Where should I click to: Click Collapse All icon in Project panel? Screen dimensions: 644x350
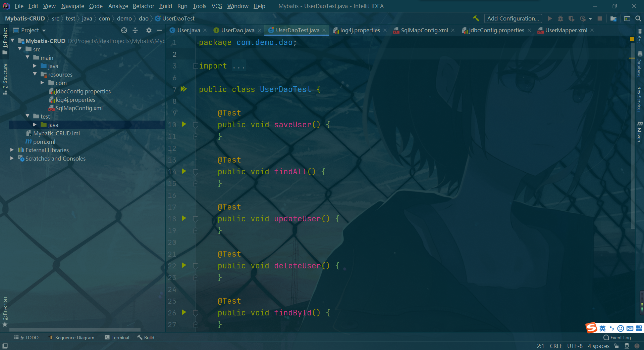click(135, 30)
